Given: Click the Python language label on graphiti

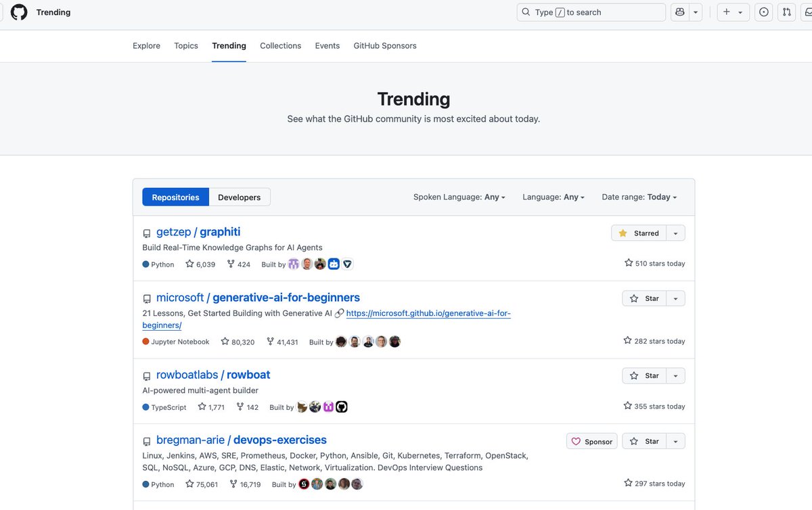Looking at the screenshot, I should point(158,264).
